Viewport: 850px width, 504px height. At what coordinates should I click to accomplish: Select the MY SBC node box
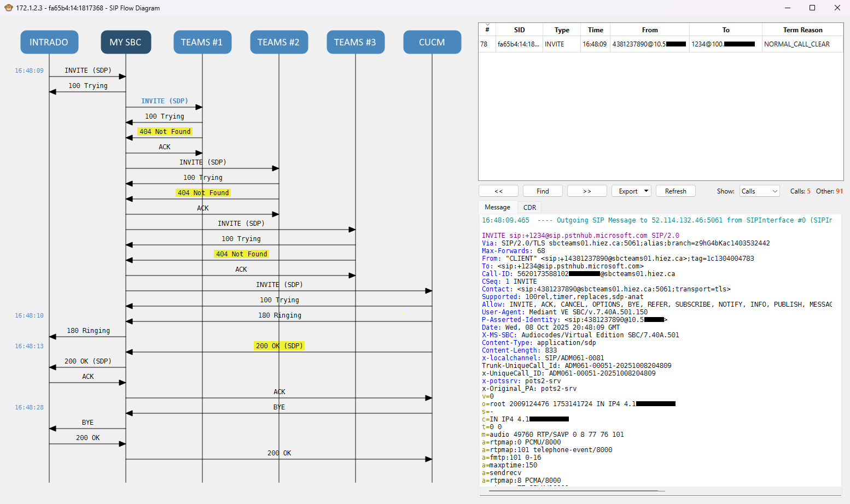[126, 42]
